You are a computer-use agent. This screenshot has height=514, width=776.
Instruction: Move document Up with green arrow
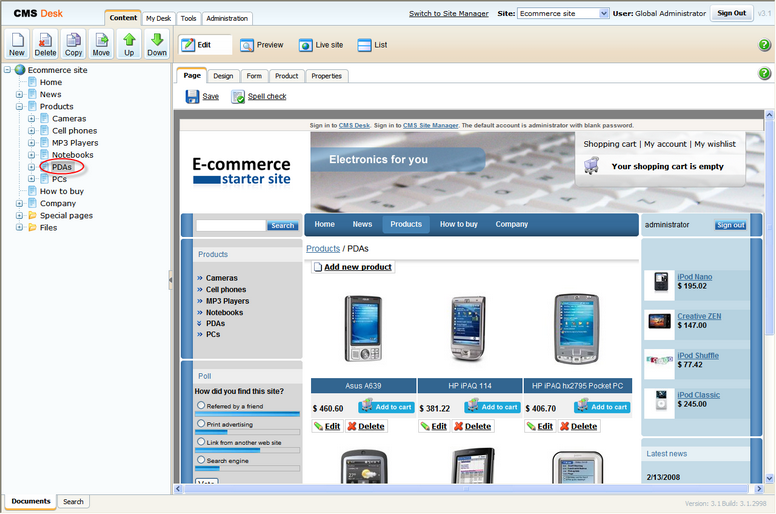click(x=129, y=44)
